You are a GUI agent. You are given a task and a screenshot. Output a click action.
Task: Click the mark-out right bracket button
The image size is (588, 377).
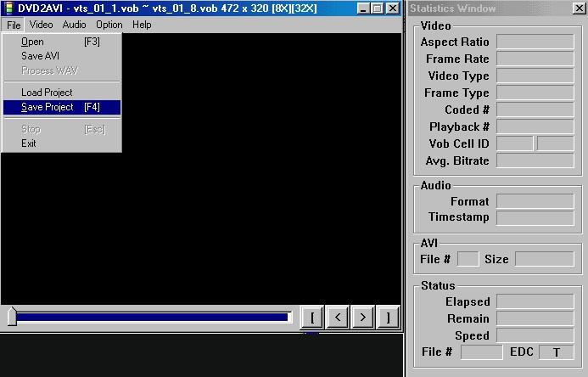(388, 318)
